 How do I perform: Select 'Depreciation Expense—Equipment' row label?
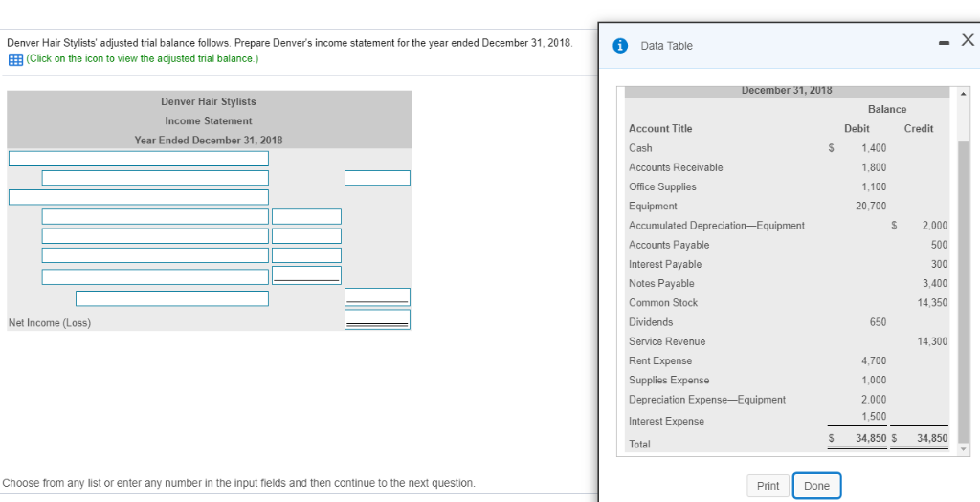(x=707, y=400)
